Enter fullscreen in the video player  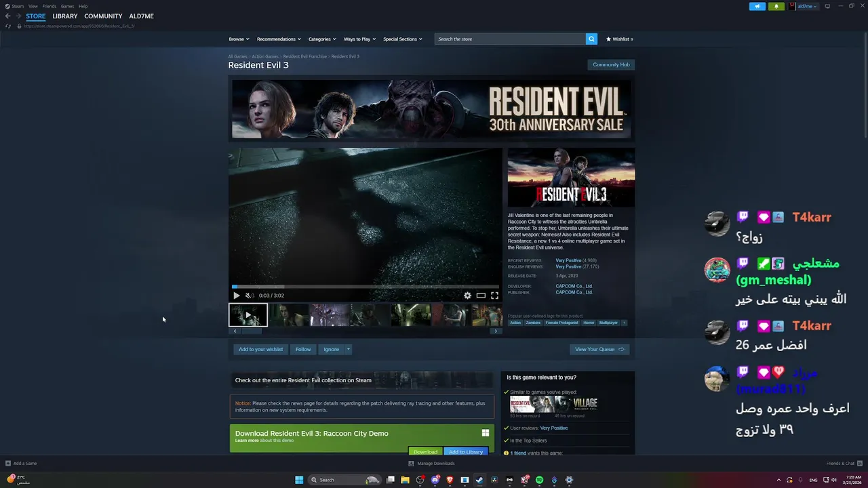click(494, 296)
